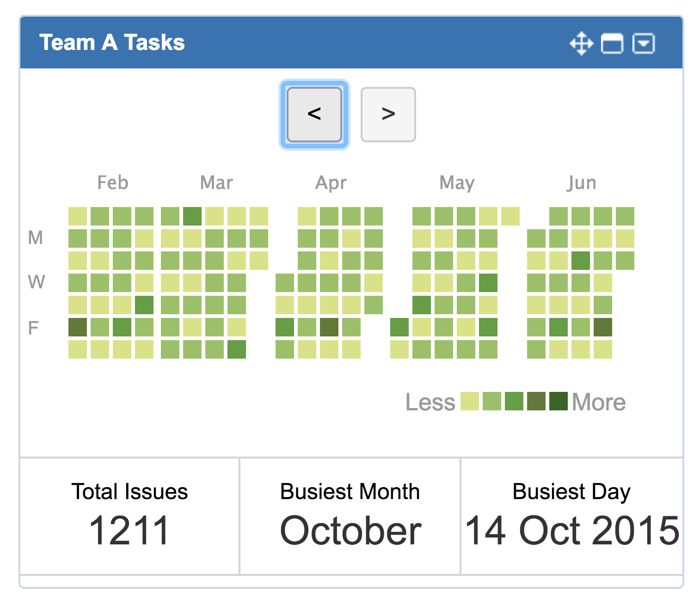Click the medium green legend swatch
The height and width of the screenshot is (598, 700).
(x=514, y=401)
